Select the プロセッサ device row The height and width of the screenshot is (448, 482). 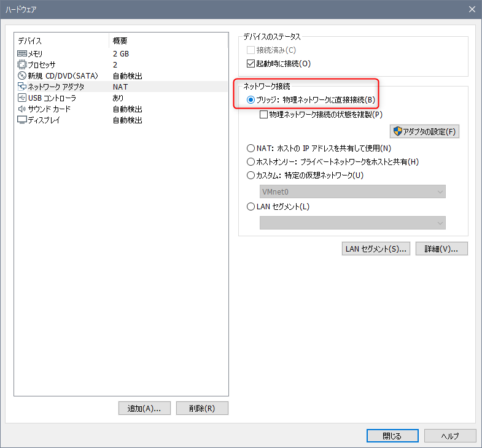pos(122,65)
